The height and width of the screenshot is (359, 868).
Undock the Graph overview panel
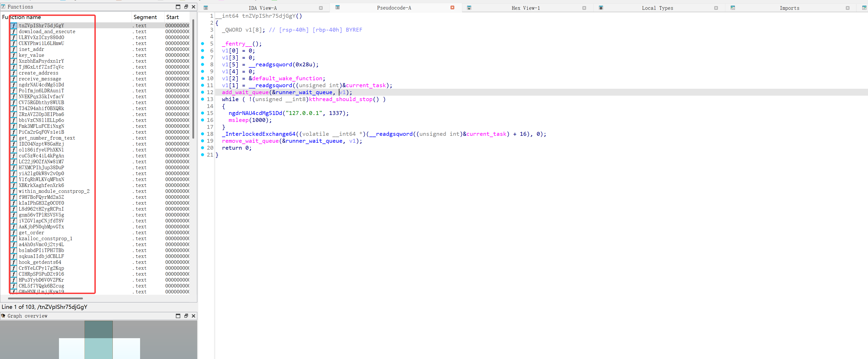(x=186, y=316)
